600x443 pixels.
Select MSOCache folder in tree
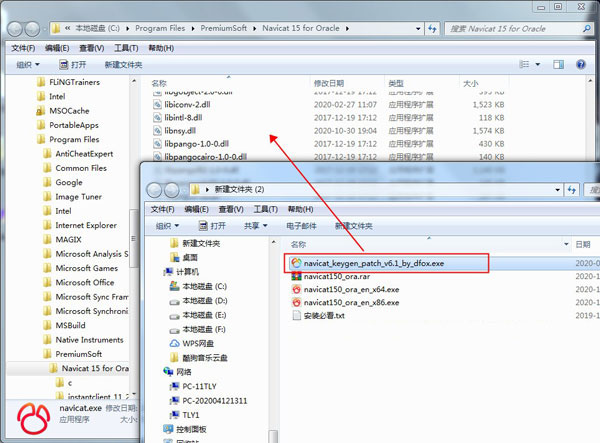click(x=69, y=111)
